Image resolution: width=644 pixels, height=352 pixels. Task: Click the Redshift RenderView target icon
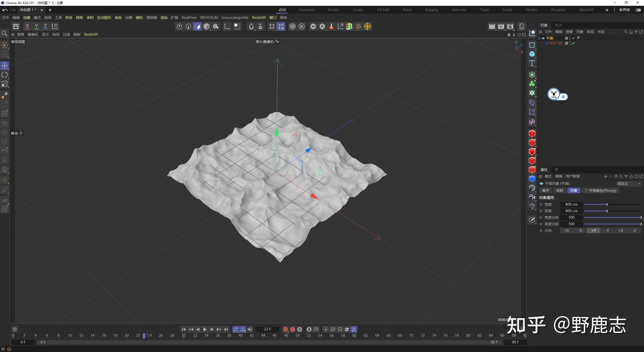click(367, 26)
